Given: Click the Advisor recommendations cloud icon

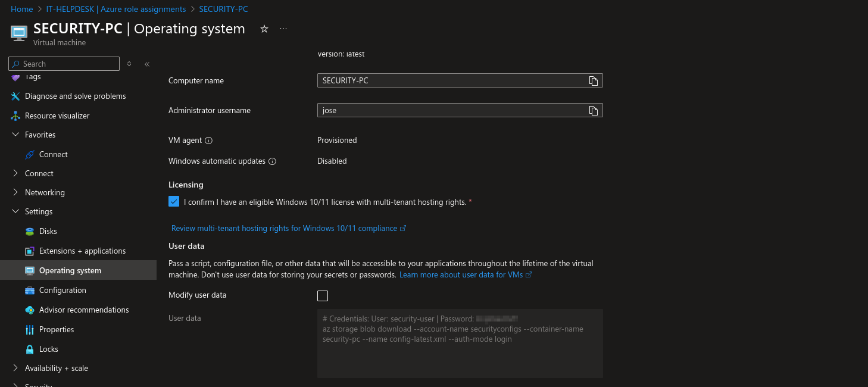Looking at the screenshot, I should click(x=30, y=310).
